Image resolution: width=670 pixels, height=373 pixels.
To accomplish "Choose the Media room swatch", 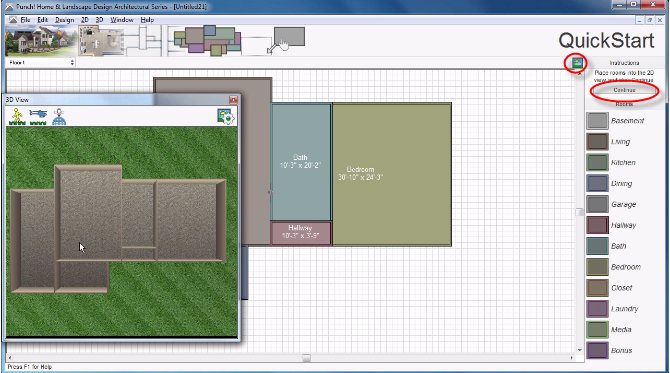I will point(597,330).
